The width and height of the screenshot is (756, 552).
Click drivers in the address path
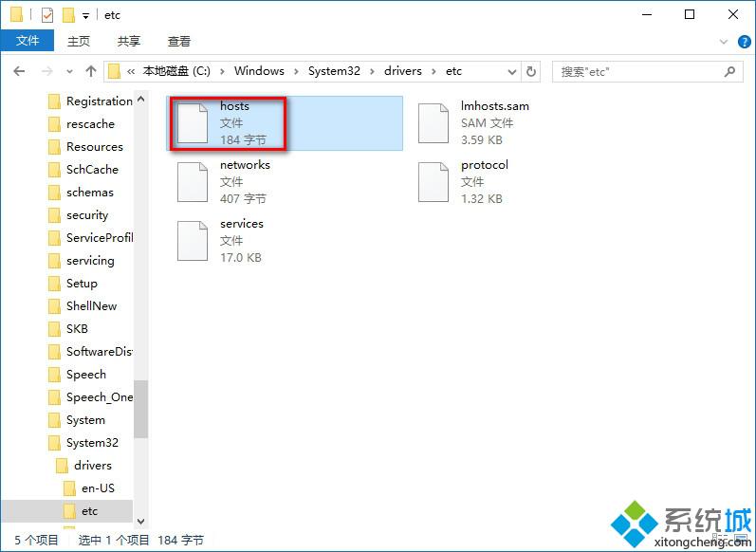pyautogui.click(x=402, y=71)
